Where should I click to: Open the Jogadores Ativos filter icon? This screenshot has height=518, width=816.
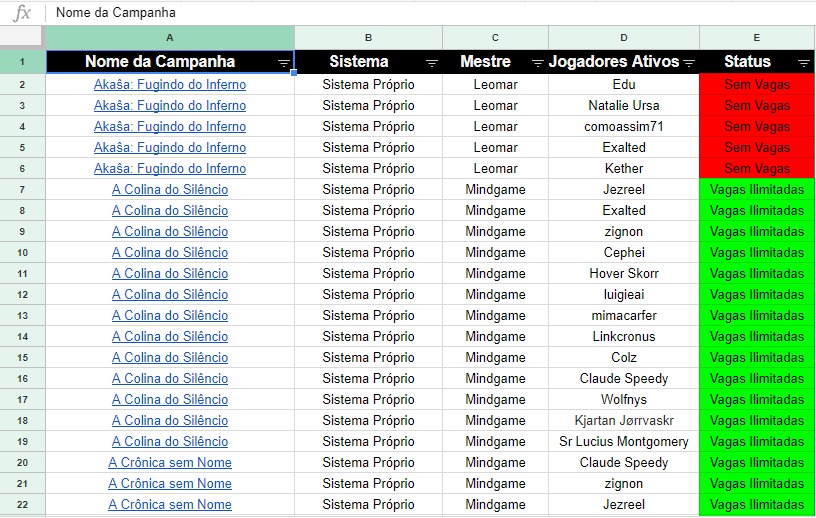tap(689, 64)
